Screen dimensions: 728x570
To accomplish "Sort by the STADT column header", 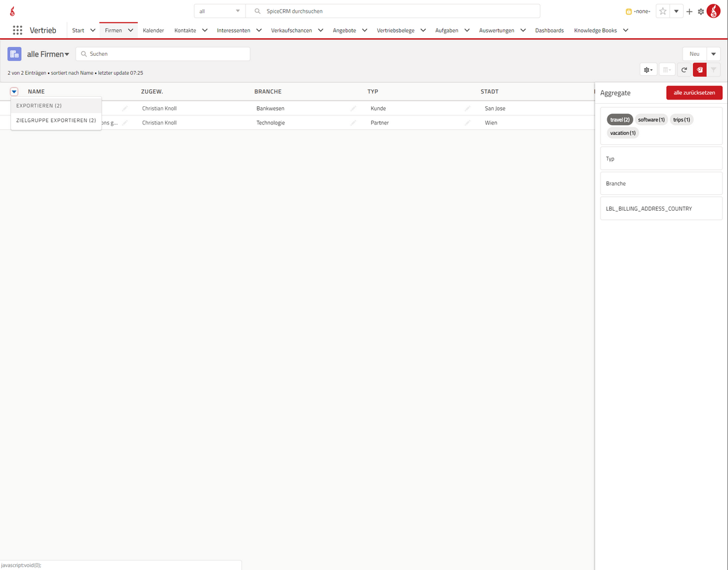I will pyautogui.click(x=490, y=92).
